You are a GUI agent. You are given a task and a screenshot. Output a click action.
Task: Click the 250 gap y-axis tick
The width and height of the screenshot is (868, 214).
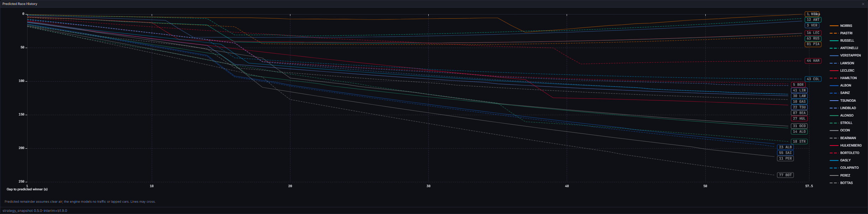point(21,182)
